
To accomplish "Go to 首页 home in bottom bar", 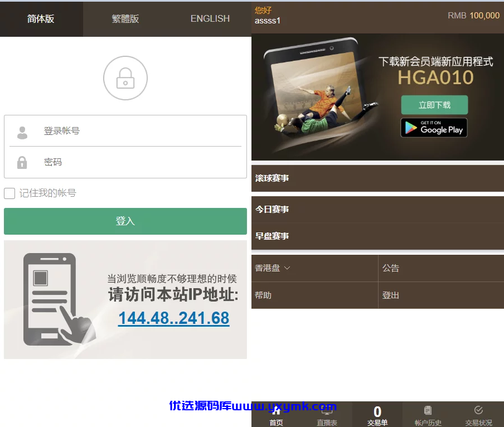I will 276,415.
